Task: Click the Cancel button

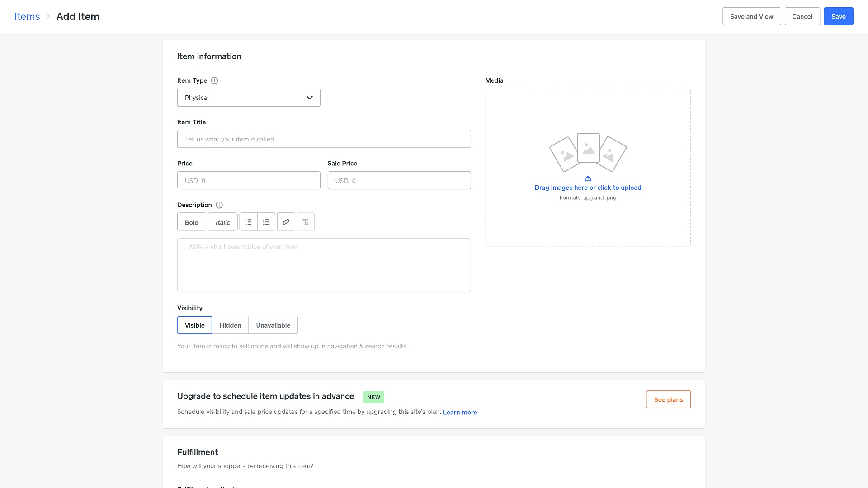Action: pos(802,16)
